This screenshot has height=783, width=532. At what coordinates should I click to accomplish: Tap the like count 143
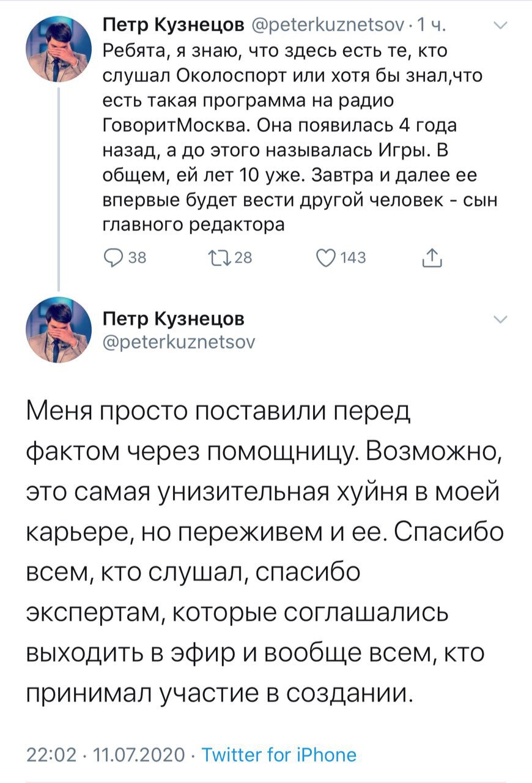click(x=353, y=258)
